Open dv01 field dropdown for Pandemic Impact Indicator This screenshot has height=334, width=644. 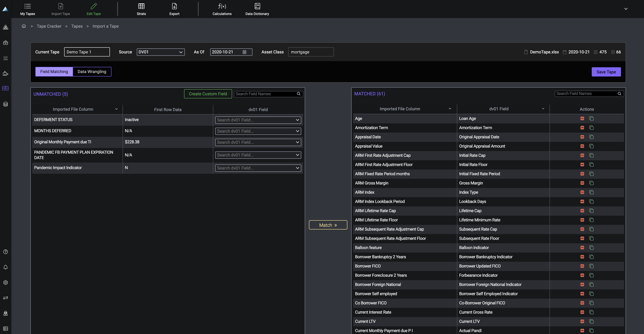click(x=258, y=168)
